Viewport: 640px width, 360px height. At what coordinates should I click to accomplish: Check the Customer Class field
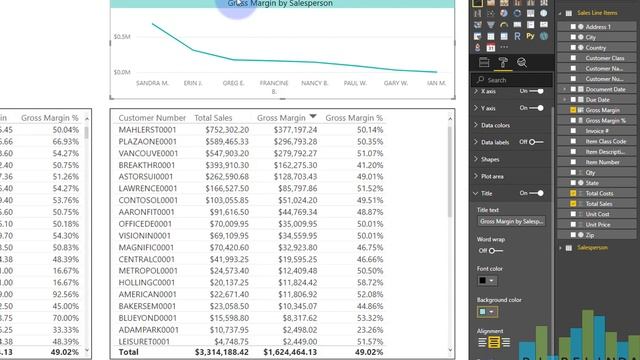pyautogui.click(x=573, y=58)
